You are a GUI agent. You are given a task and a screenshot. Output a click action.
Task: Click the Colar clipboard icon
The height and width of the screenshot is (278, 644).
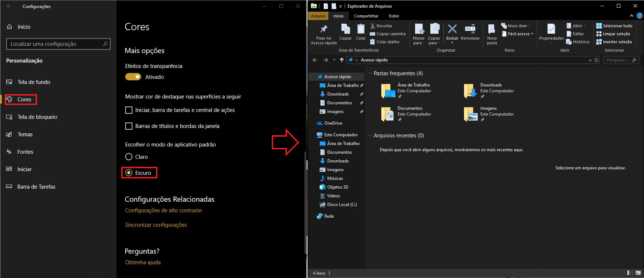pyautogui.click(x=361, y=29)
